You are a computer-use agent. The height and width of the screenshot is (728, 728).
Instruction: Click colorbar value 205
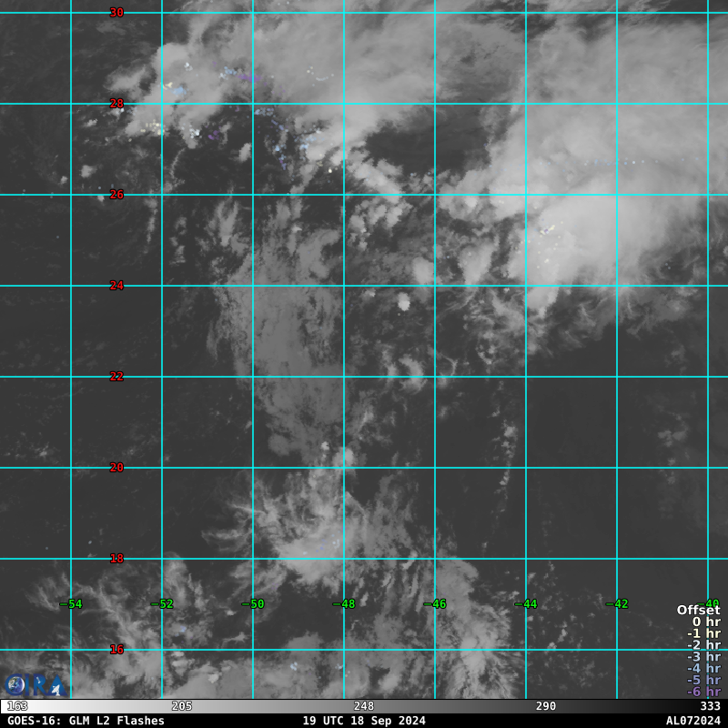point(182,707)
